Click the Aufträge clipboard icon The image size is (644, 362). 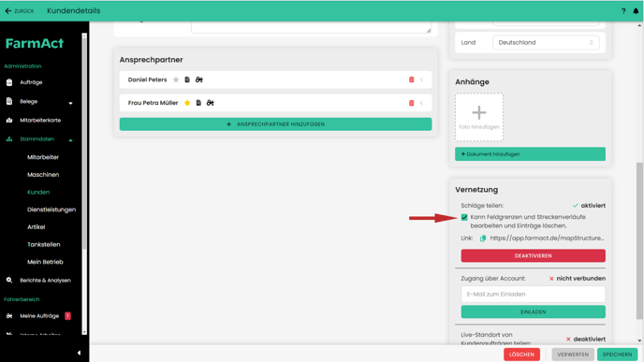9,82
